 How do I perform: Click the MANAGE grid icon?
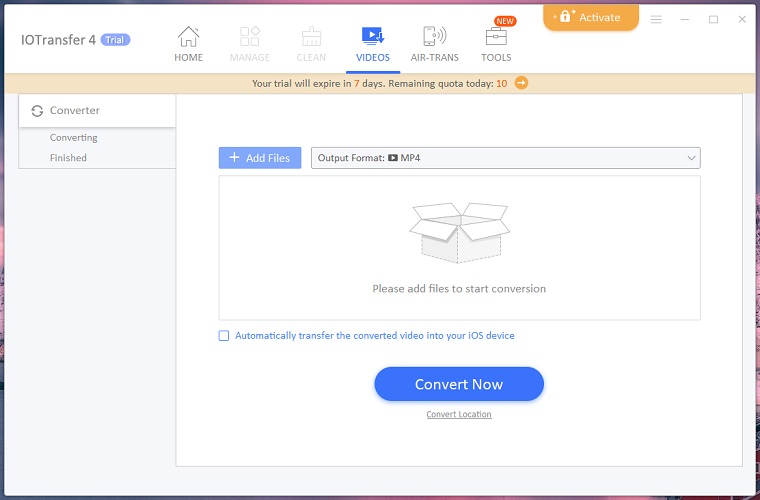pos(249,37)
